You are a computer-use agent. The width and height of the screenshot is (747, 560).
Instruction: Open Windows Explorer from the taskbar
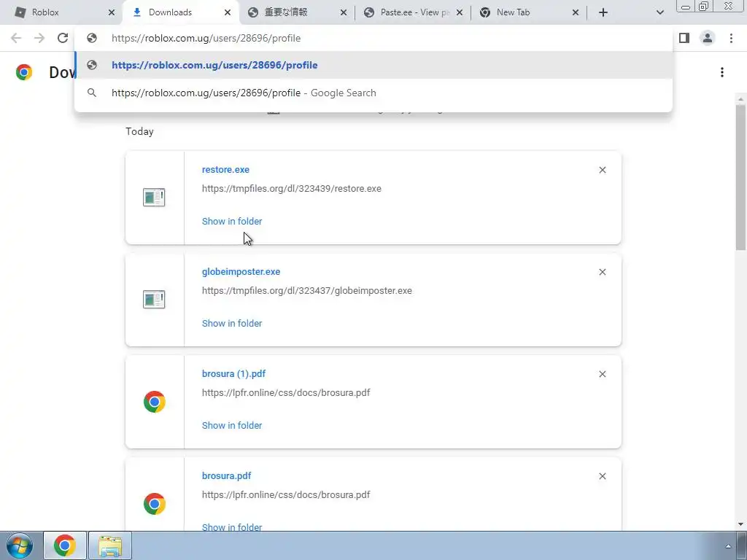click(110, 545)
